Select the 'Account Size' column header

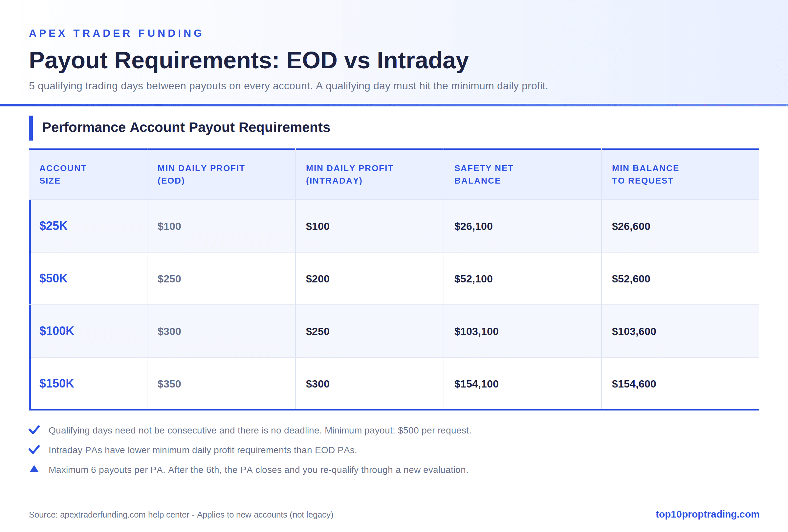point(88,174)
